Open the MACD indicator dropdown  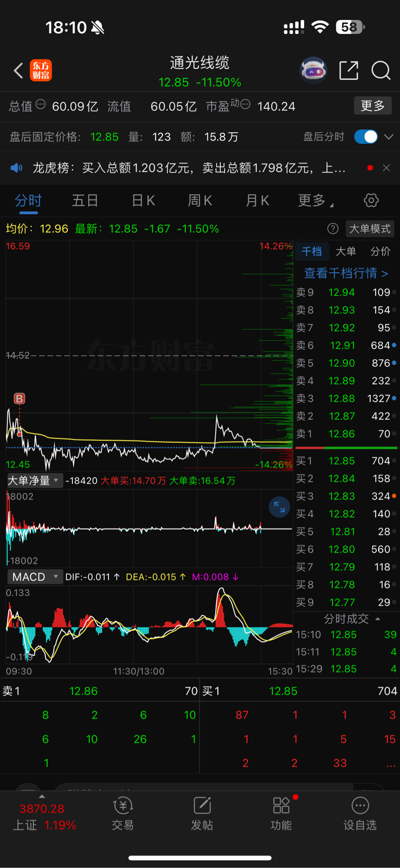tap(35, 577)
